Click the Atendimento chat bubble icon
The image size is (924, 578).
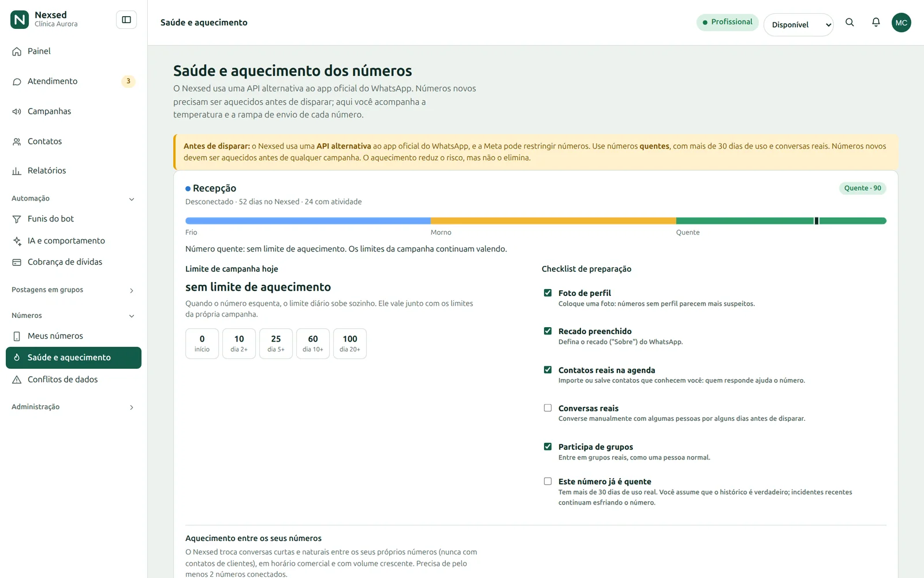pos(17,81)
